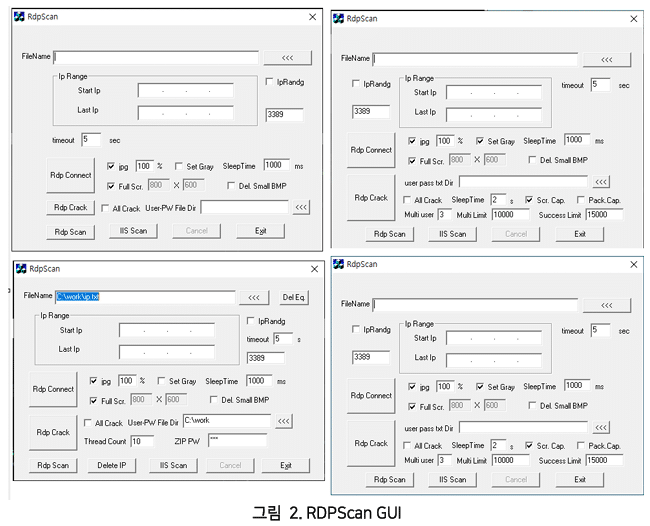Viewport: 650px width, 526px height.
Task: Click timeout field in top-left window
Action: point(91,140)
